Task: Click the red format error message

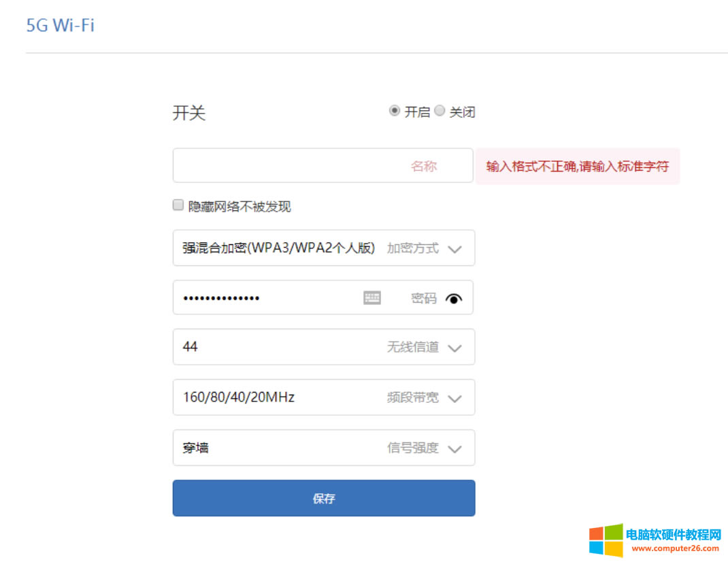Action: pyautogui.click(x=577, y=167)
